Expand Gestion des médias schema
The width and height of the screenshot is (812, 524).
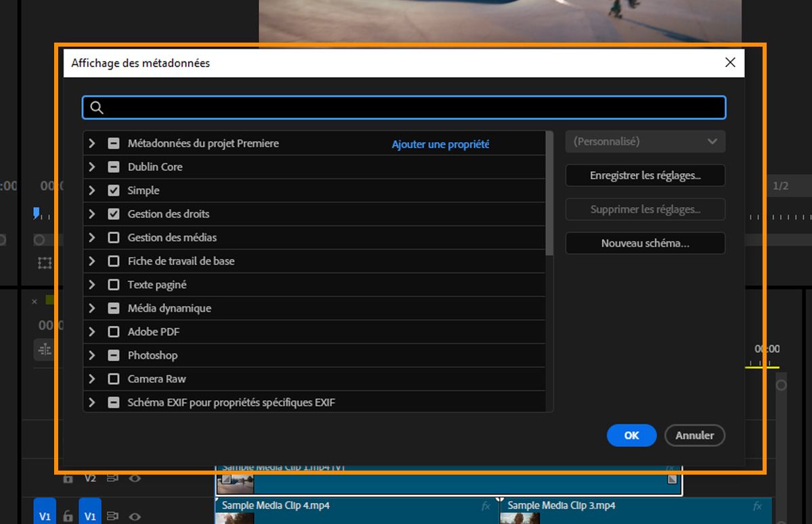pos(92,237)
